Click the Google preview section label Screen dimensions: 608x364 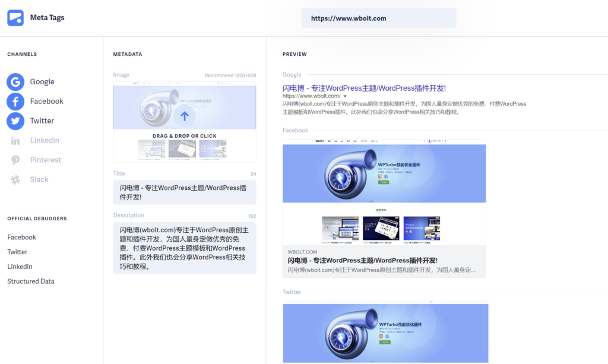tap(292, 75)
